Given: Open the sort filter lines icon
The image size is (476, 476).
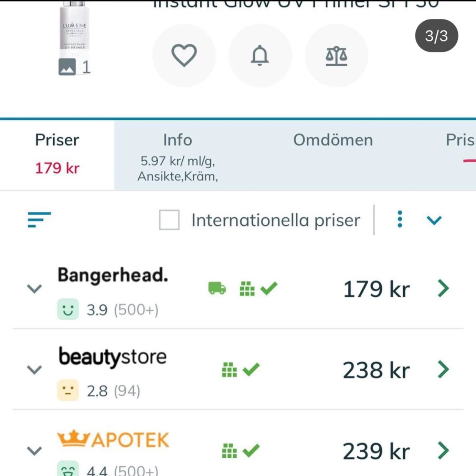Looking at the screenshot, I should coord(39,219).
